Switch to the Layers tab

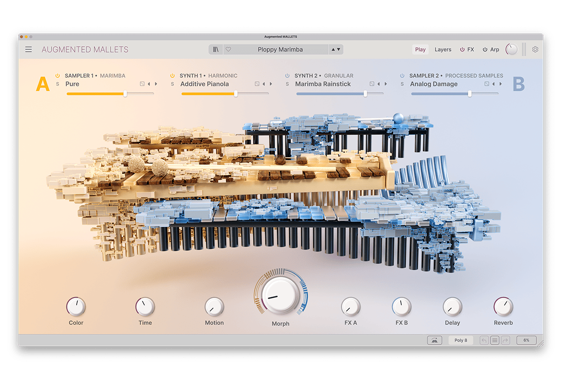point(443,49)
